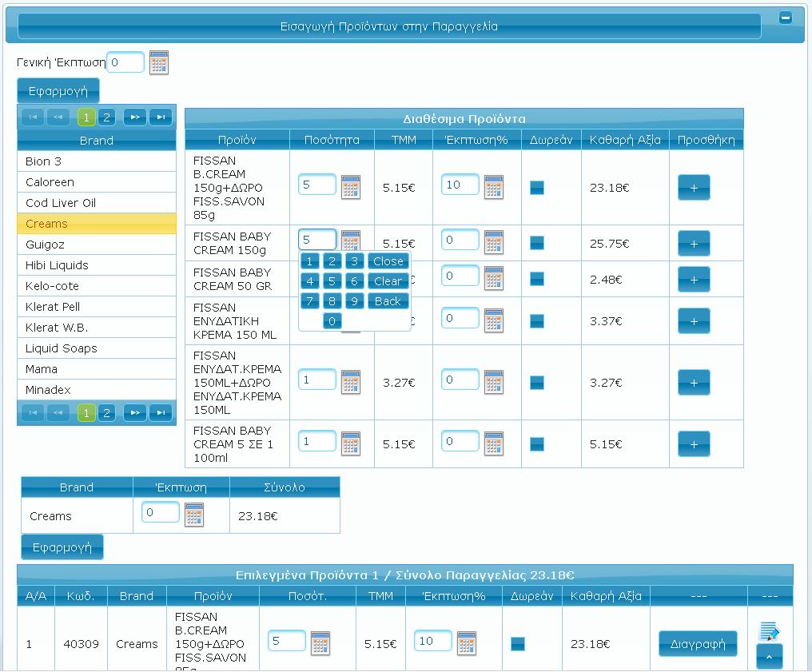This screenshot has height=672, width=812.
Task: Tap digit 0 on the numeric keypad
Action: point(332,321)
